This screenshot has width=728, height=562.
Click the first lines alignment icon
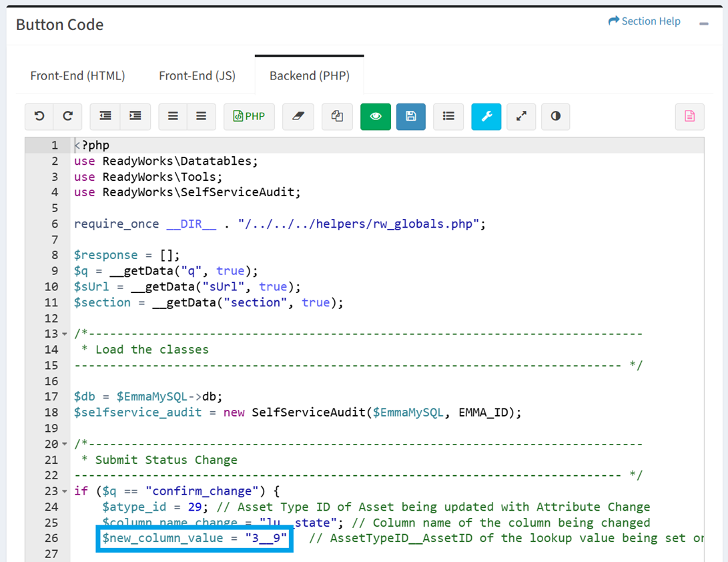173,116
